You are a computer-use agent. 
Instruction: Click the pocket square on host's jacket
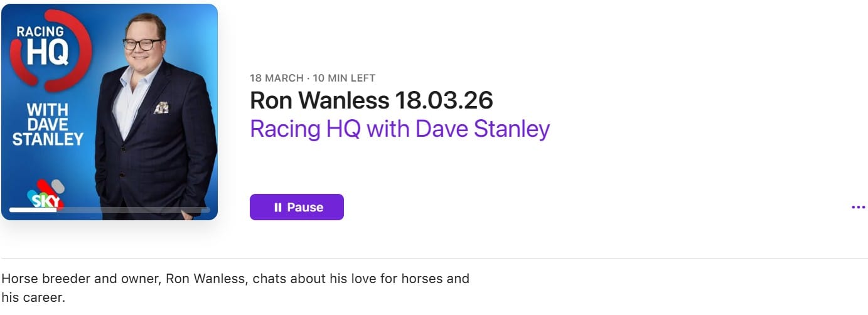coord(161,108)
